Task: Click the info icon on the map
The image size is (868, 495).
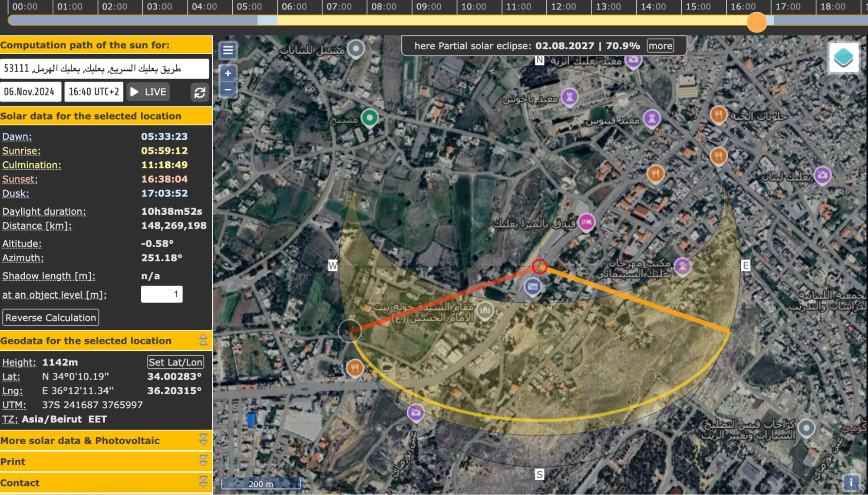Action: coord(851,482)
